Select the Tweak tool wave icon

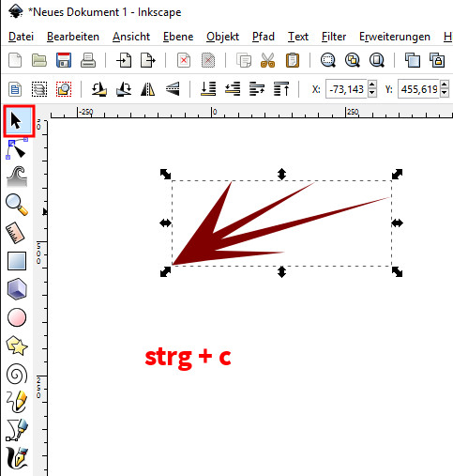tap(17, 177)
